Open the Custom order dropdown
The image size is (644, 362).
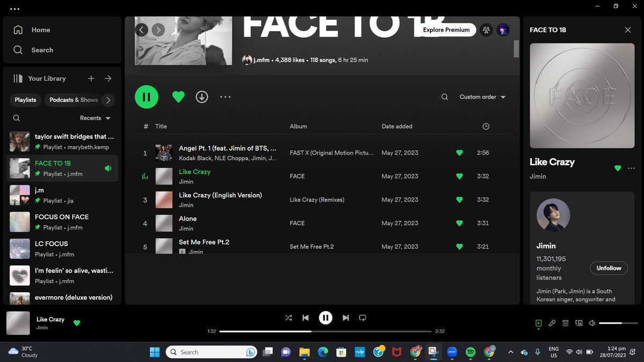tap(482, 97)
